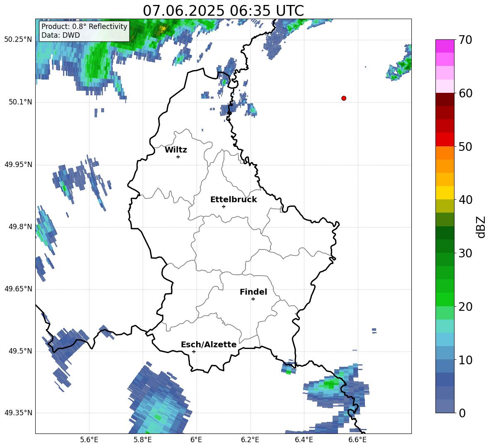Click the Wiltz station label
Viewport: 491px width, 448px height.
(176, 150)
